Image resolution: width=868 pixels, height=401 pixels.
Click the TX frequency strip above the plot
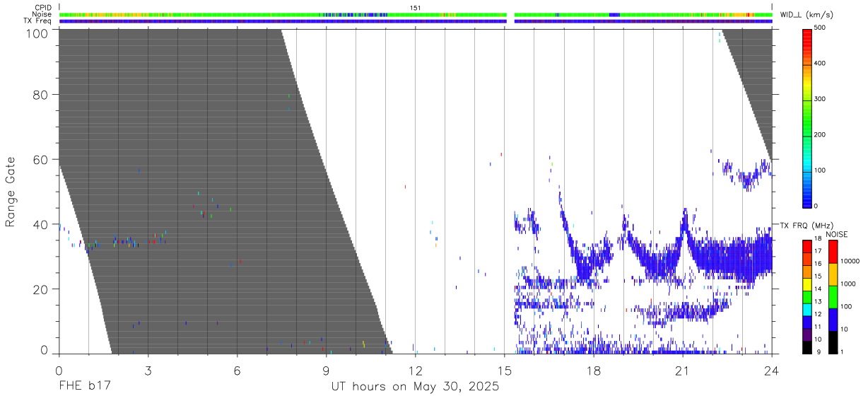pyautogui.click(x=416, y=21)
